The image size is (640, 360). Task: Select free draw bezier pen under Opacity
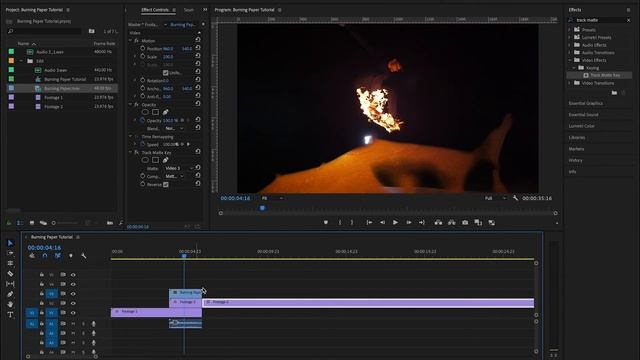click(x=165, y=112)
